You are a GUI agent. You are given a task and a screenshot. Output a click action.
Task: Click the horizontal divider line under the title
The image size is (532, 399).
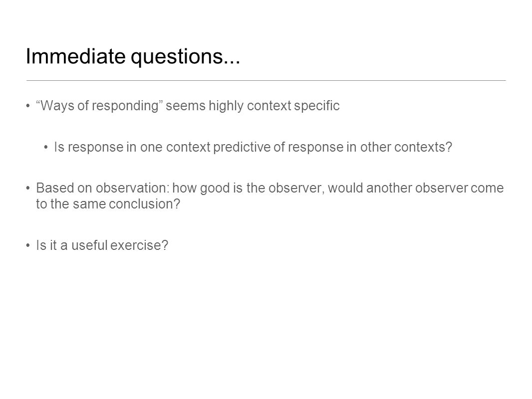click(x=266, y=81)
